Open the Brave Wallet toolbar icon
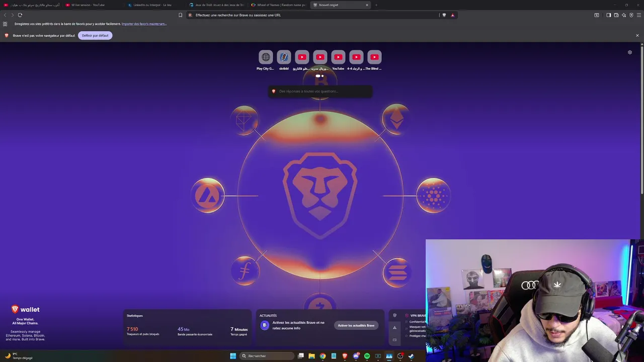644x362 pixels. coord(616,15)
